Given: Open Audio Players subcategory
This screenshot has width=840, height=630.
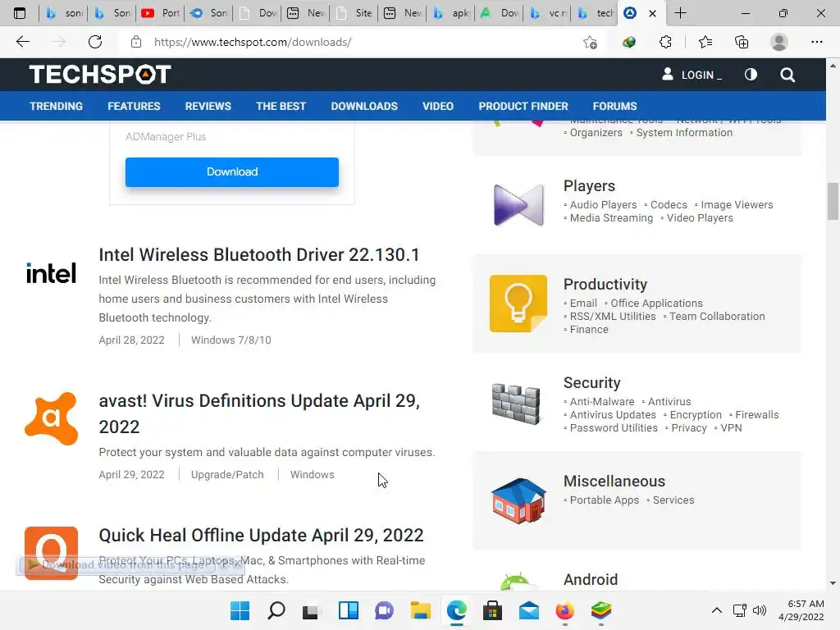Looking at the screenshot, I should [x=603, y=204].
